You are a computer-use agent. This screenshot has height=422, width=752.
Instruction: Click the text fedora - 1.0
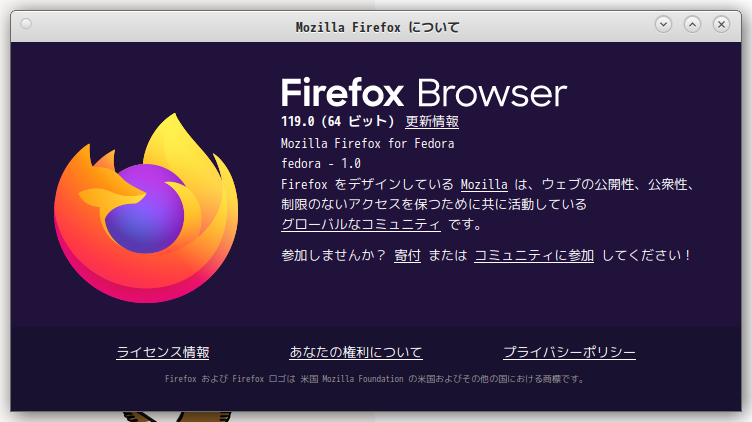321,164
